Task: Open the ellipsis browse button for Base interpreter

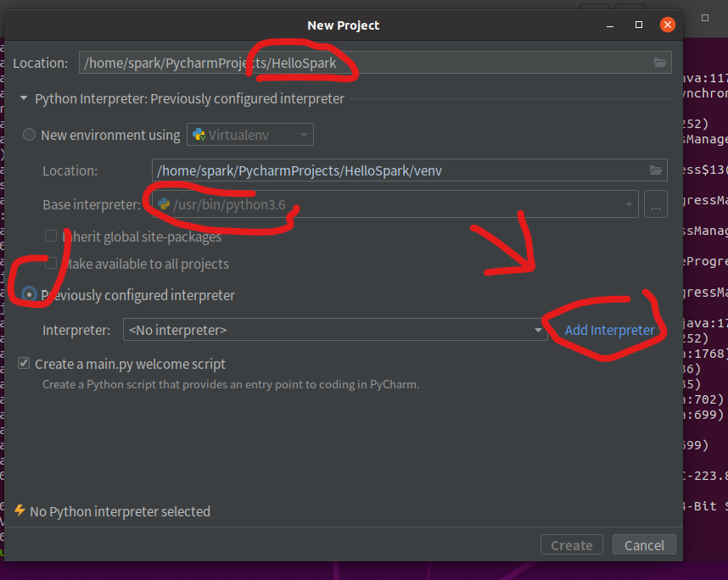Action: (656, 204)
